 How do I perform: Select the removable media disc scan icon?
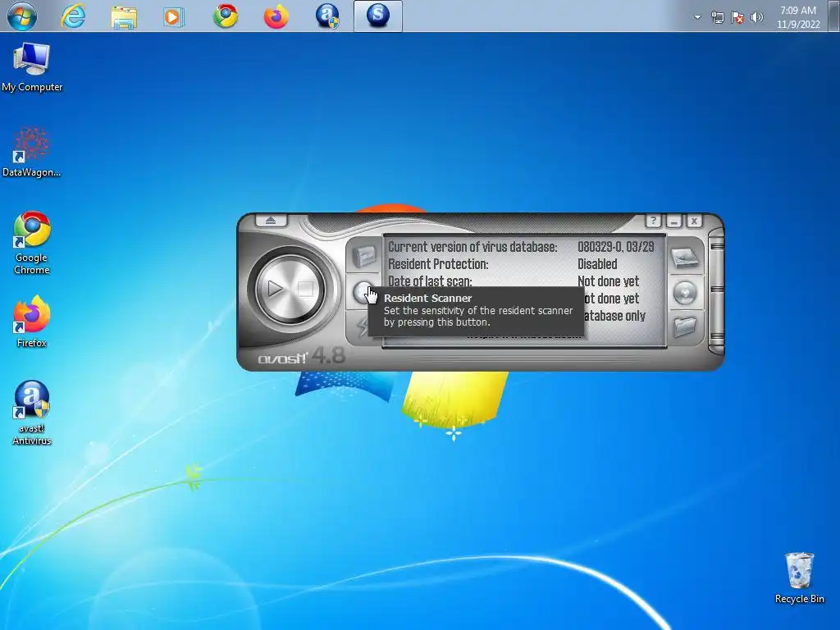point(685,293)
